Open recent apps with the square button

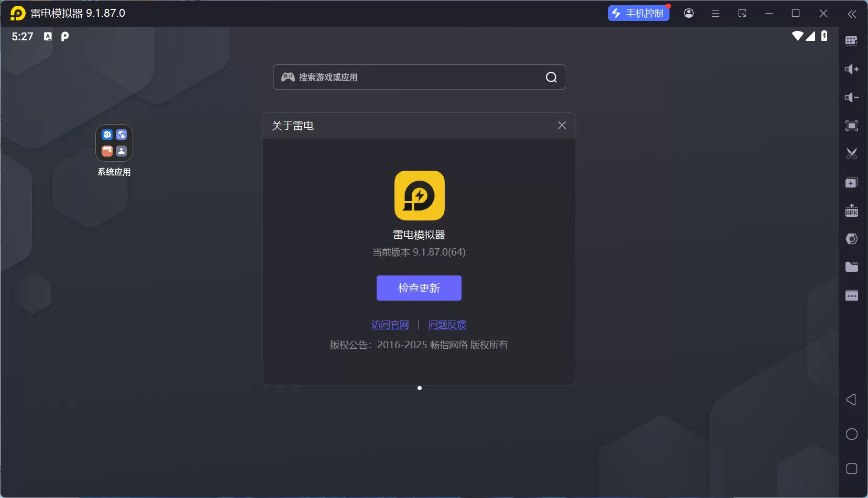852,469
